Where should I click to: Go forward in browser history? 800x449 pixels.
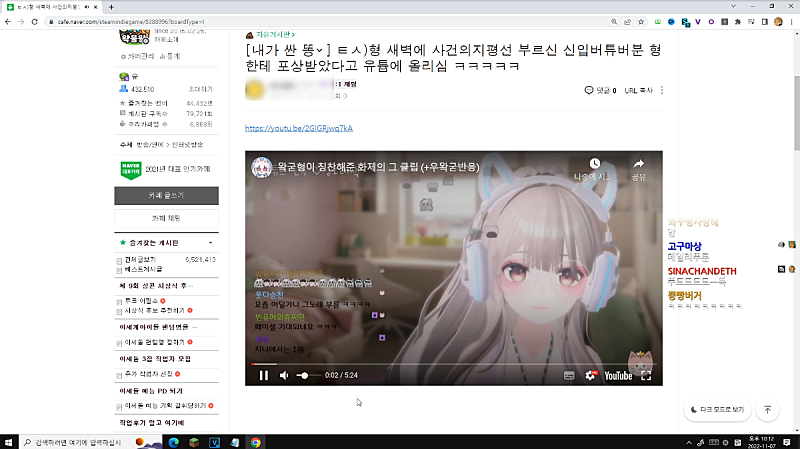click(x=21, y=22)
